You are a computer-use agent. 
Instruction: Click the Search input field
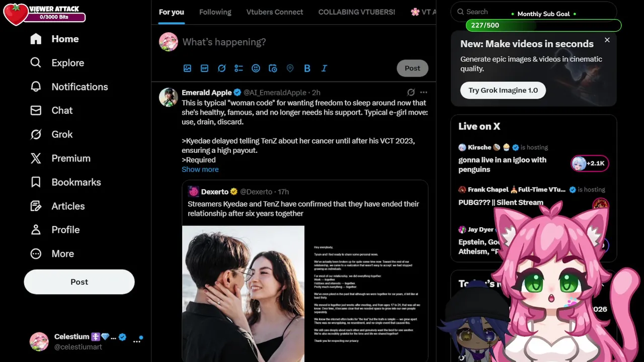533,12
